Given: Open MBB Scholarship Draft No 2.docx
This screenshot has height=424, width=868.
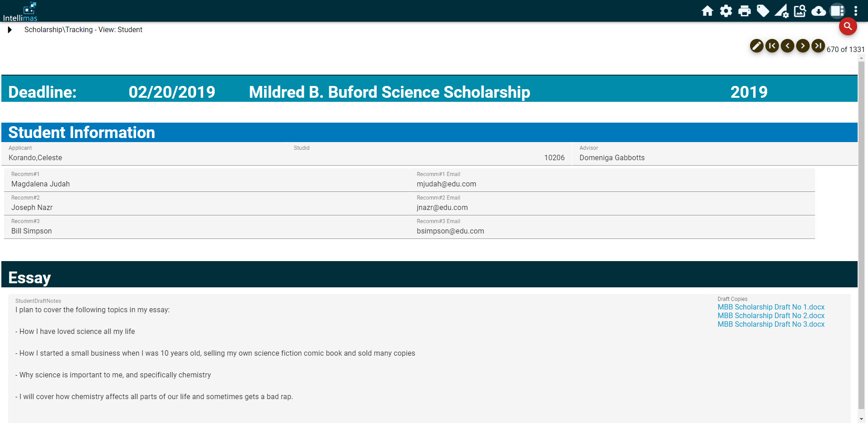Looking at the screenshot, I should coord(771,316).
